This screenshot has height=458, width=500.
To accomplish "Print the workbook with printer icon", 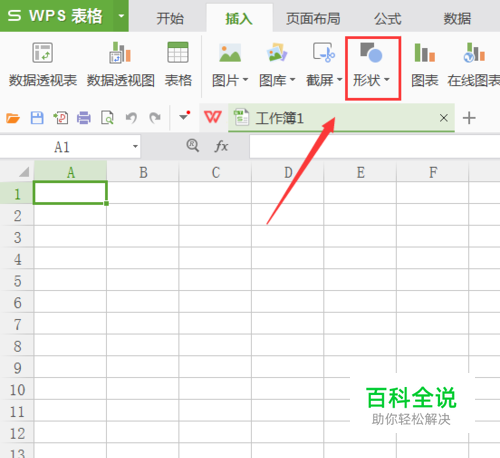I will 84,118.
